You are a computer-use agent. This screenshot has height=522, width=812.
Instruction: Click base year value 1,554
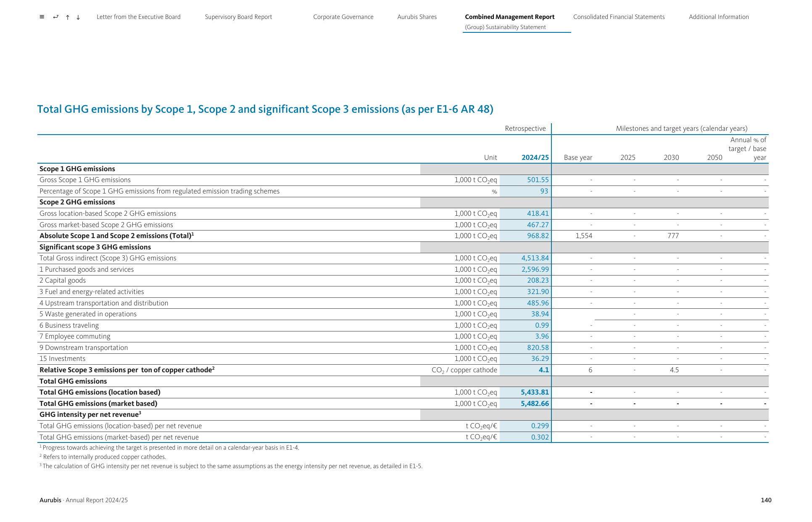pyautogui.click(x=584, y=236)
